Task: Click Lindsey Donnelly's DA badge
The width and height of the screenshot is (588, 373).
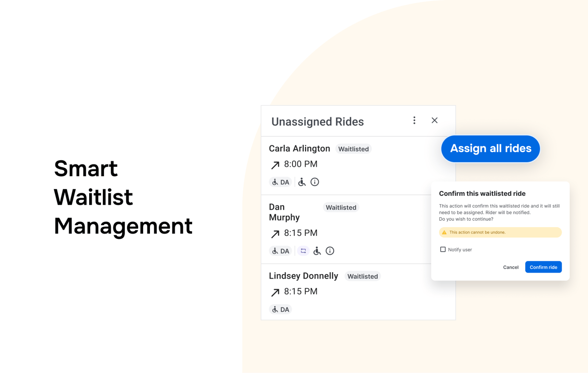Action: click(281, 309)
